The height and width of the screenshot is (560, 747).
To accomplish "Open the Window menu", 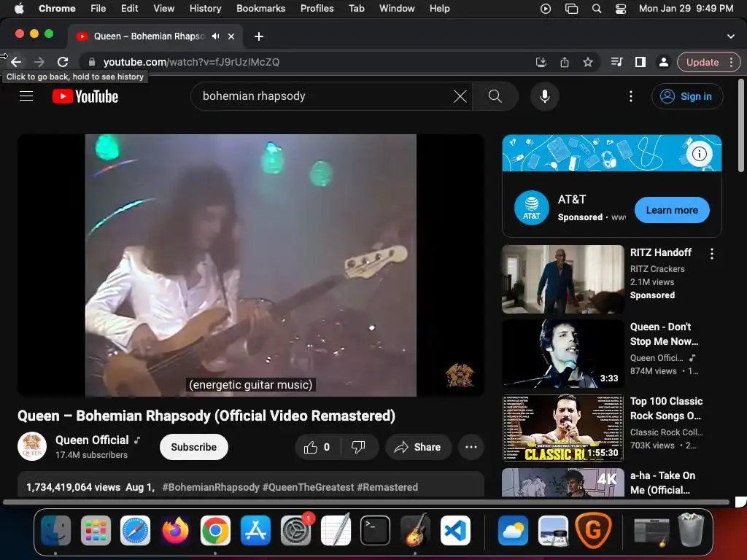I will click(x=397, y=8).
